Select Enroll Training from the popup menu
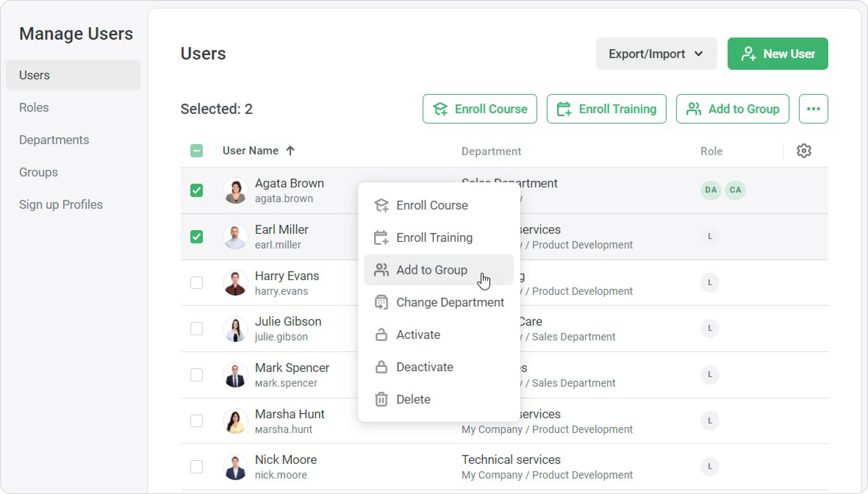This screenshot has width=868, height=494. (434, 237)
